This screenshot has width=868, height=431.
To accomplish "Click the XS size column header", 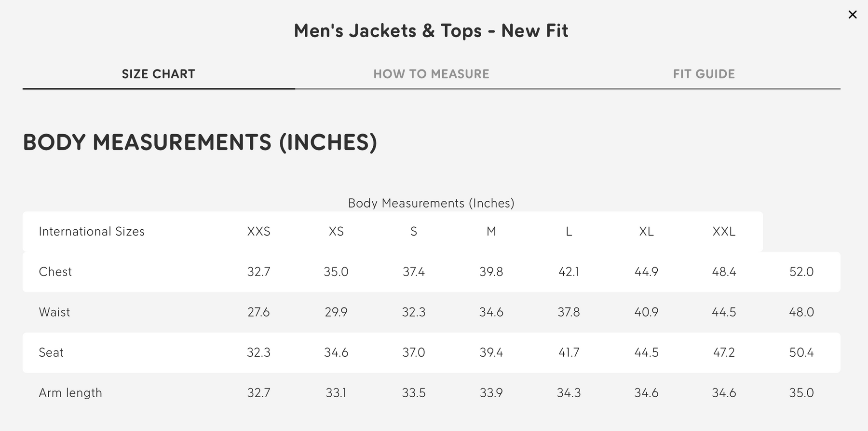I will pos(336,232).
